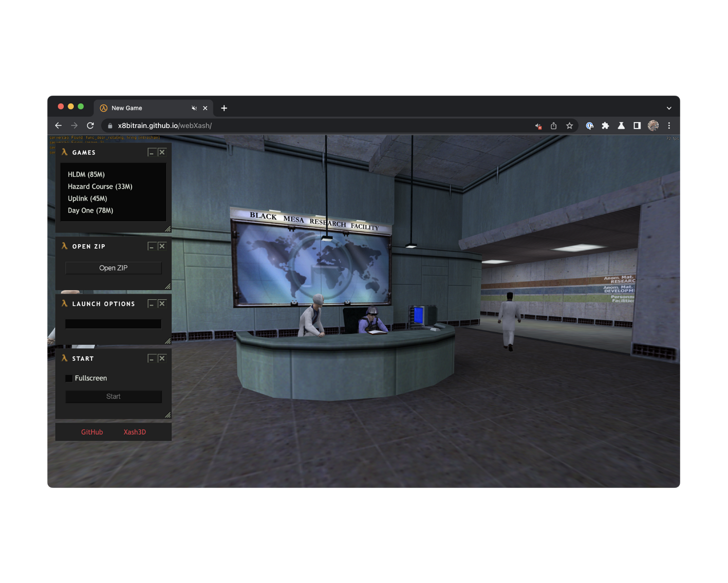Reload the page with the refresh icon
The width and height of the screenshot is (728, 583).
pos(90,125)
